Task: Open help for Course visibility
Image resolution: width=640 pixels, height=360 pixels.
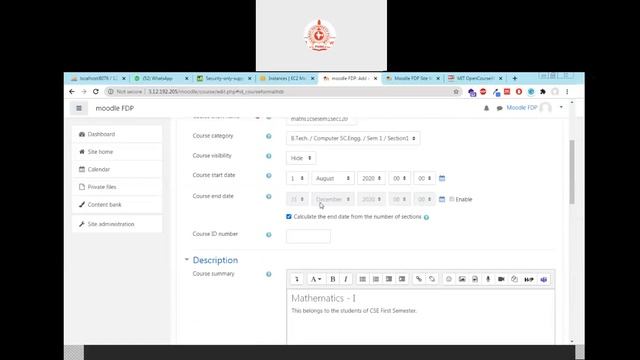Action: 269,156
